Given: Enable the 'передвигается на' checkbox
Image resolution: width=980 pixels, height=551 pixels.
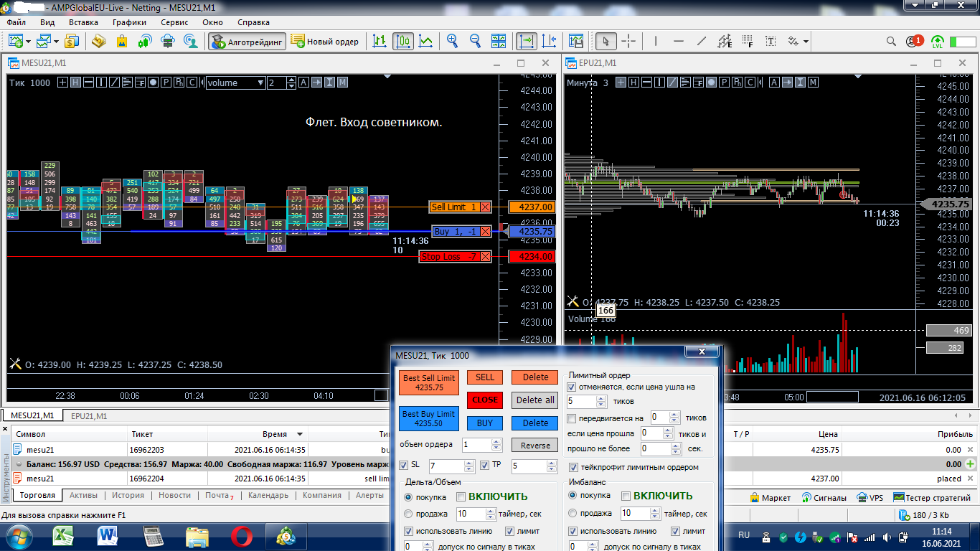Looking at the screenshot, I should (571, 418).
